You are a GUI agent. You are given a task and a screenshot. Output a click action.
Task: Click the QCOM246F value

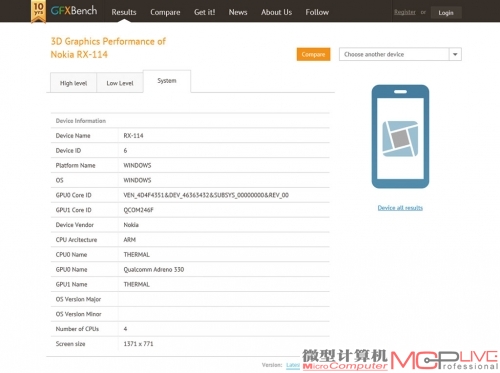[138, 210]
